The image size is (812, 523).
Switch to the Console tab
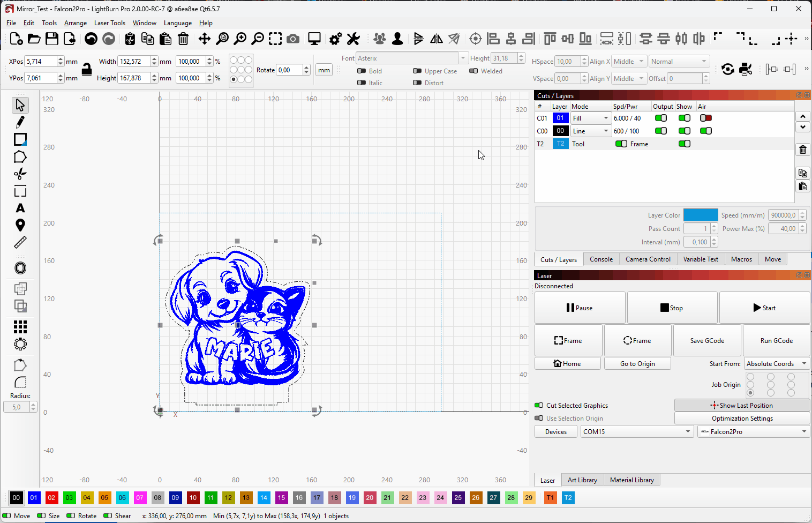coord(601,259)
